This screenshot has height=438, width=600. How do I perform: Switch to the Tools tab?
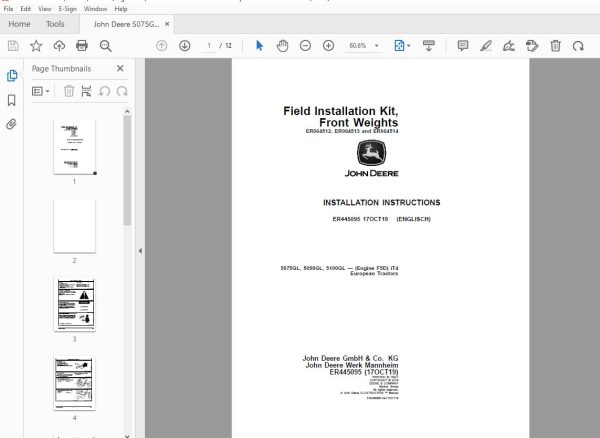[x=55, y=24]
